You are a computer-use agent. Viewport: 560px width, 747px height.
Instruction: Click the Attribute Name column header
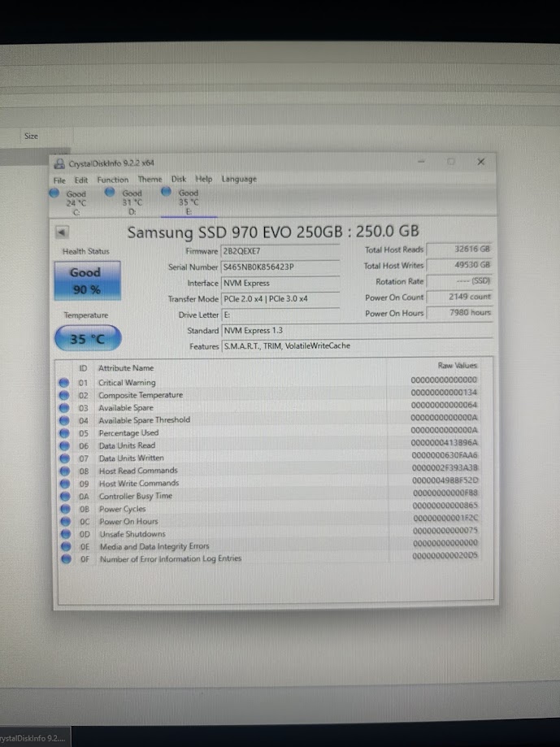pyautogui.click(x=126, y=367)
